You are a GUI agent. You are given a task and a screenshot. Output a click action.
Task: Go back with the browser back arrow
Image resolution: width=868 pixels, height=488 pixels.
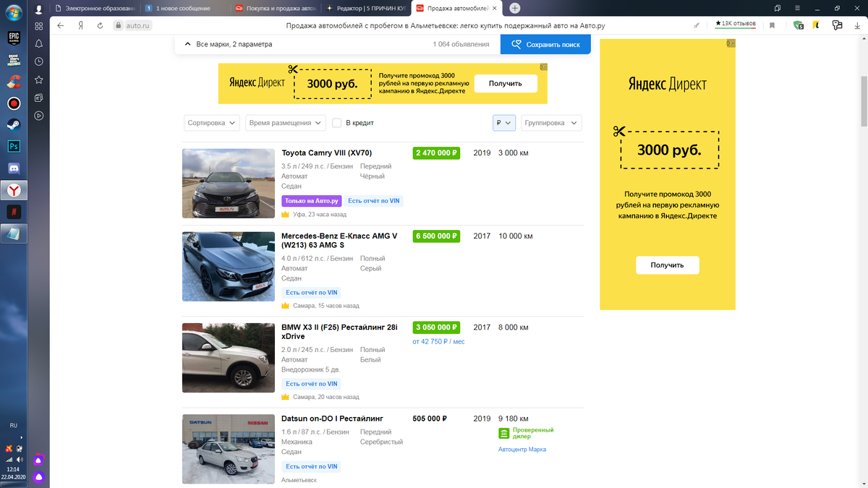(x=61, y=25)
